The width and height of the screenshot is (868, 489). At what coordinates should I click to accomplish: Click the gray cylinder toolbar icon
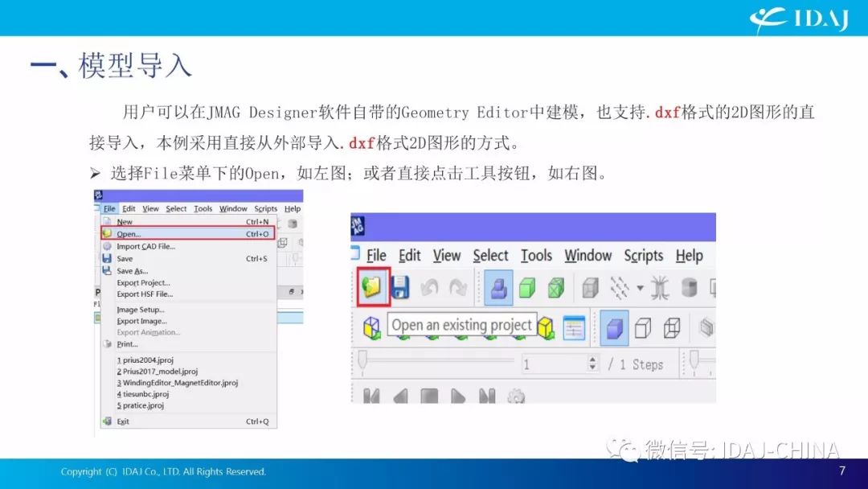[x=690, y=288]
